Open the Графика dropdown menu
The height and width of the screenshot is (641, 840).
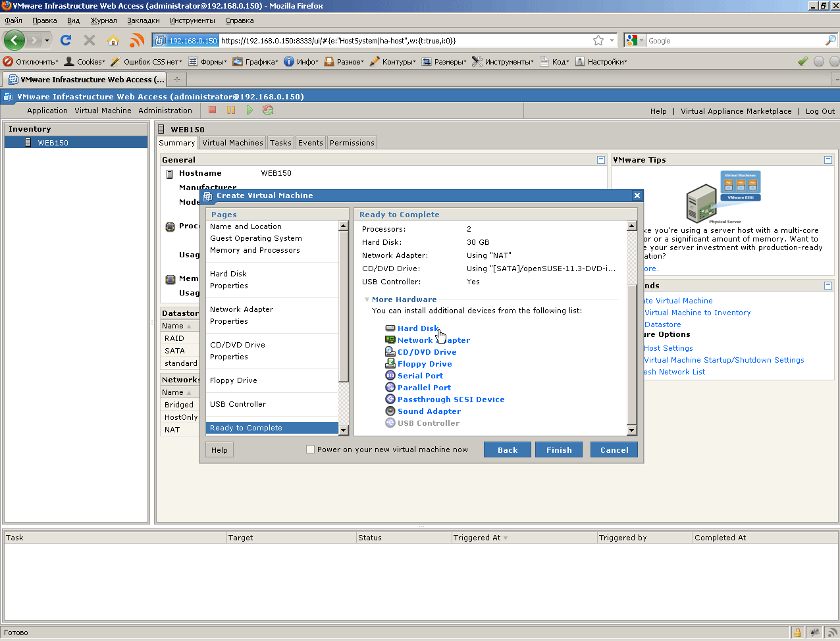click(255, 61)
